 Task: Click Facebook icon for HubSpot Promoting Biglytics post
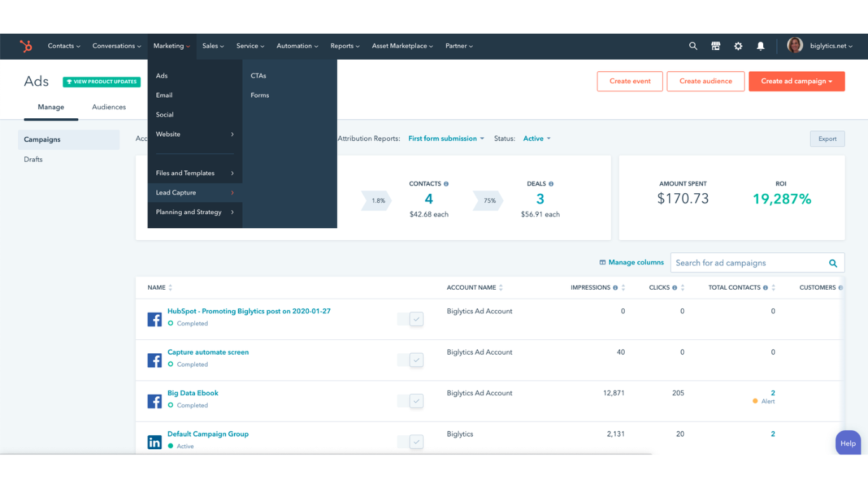(x=154, y=319)
